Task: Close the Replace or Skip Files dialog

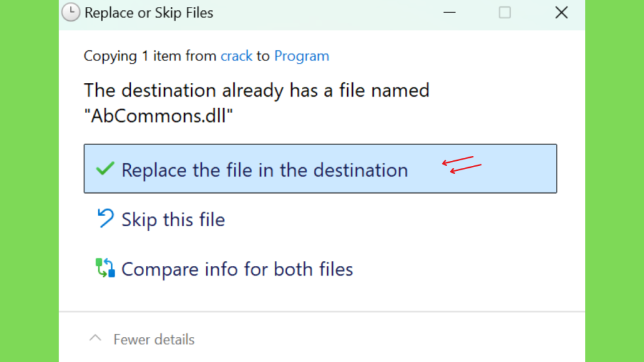Action: point(562,13)
